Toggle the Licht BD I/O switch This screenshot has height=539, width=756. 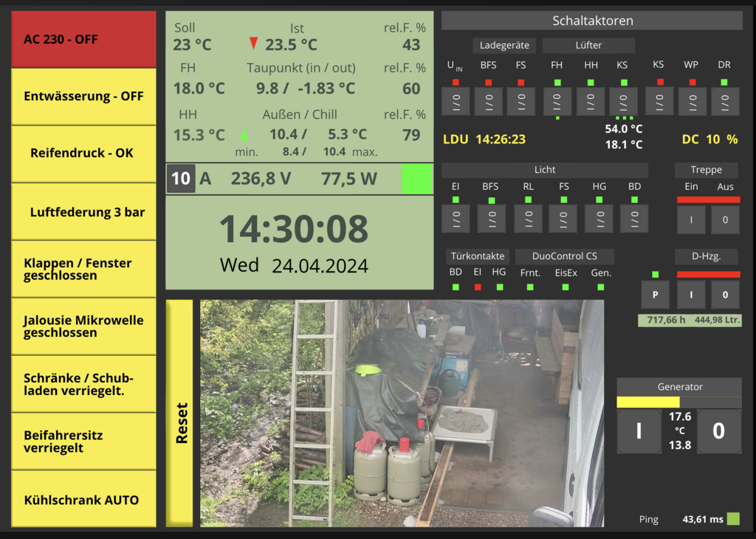pos(634,219)
